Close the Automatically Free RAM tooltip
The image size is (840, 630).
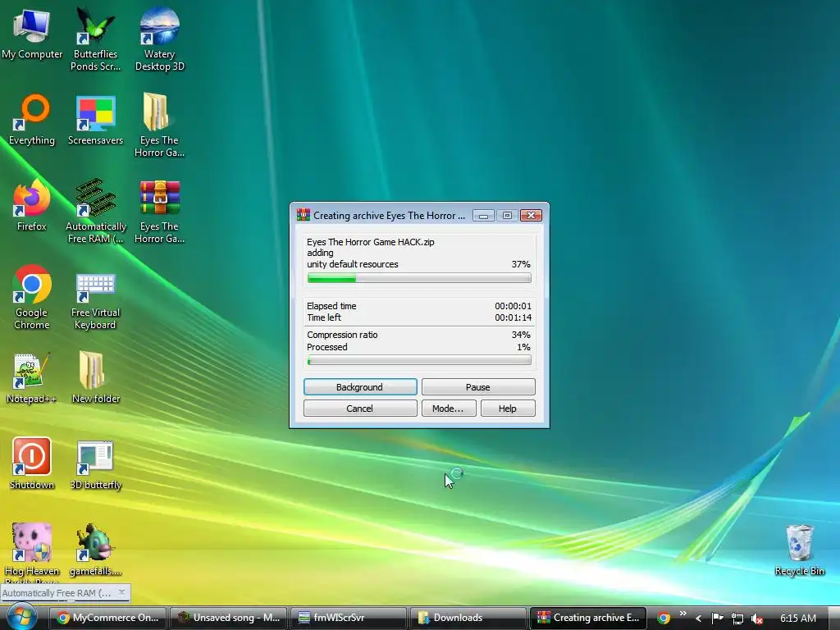[x=121, y=592]
